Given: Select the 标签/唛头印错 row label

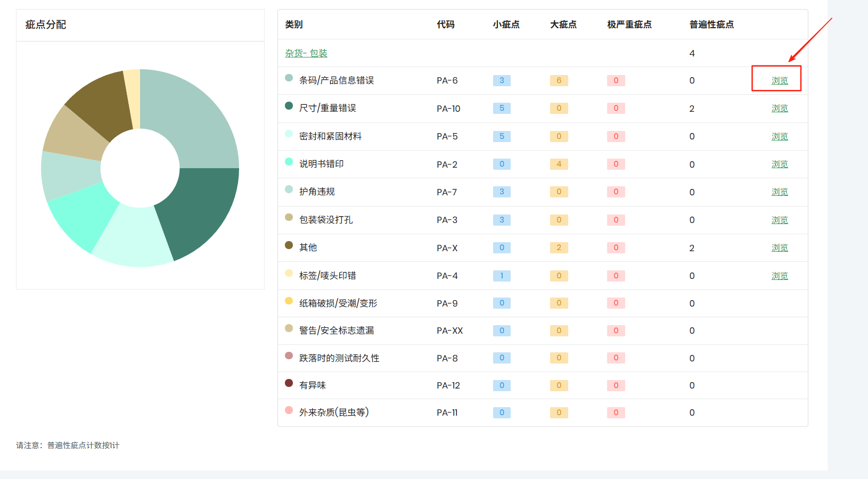Looking at the screenshot, I should coord(327,276).
